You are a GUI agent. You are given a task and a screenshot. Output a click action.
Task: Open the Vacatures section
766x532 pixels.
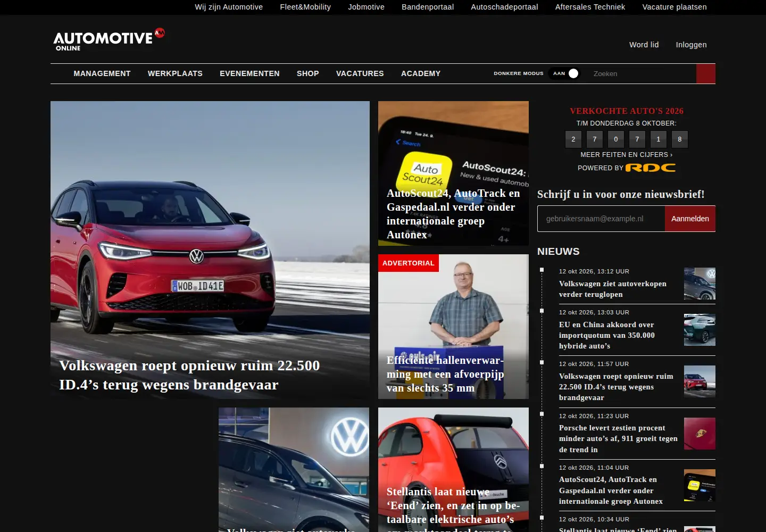pyautogui.click(x=360, y=73)
